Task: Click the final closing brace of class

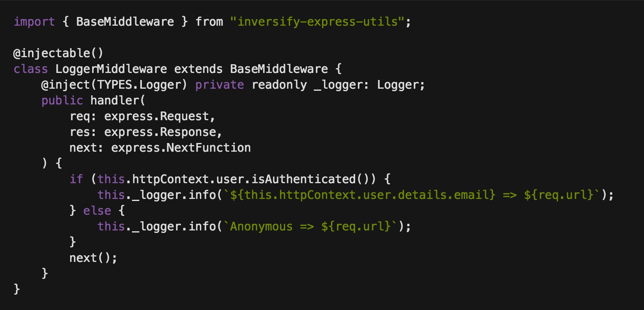Action: point(17,289)
